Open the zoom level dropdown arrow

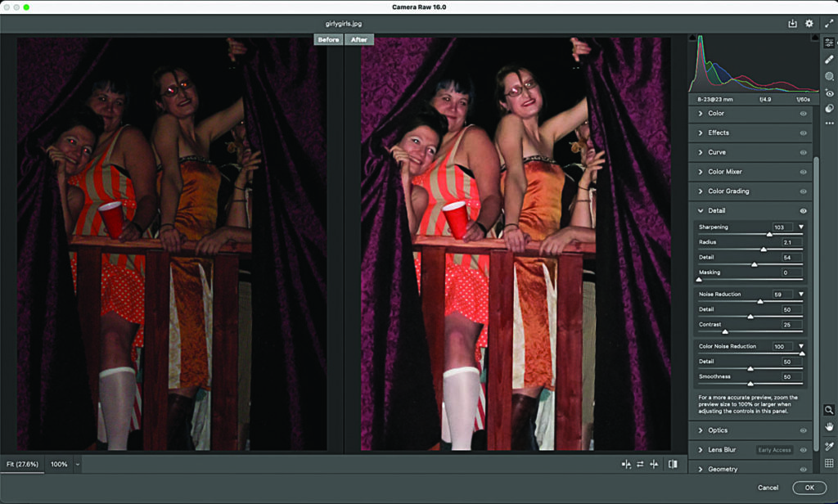78,464
